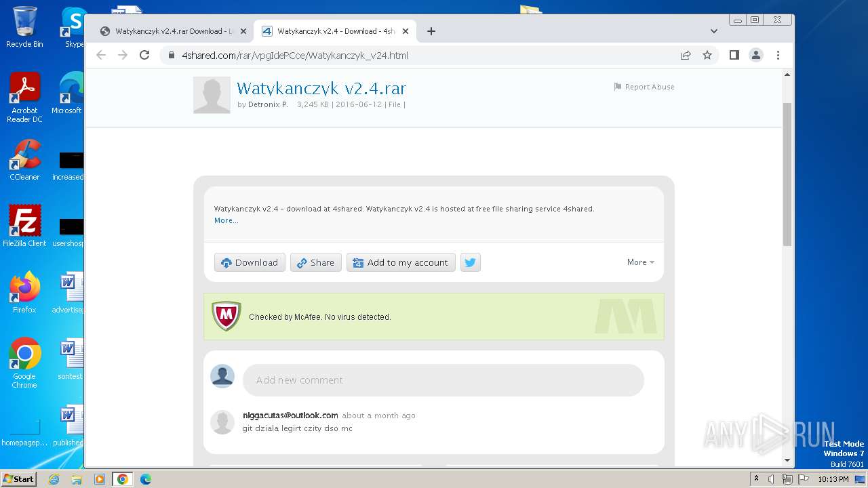Open the Chrome profile avatar menu

coord(756,55)
